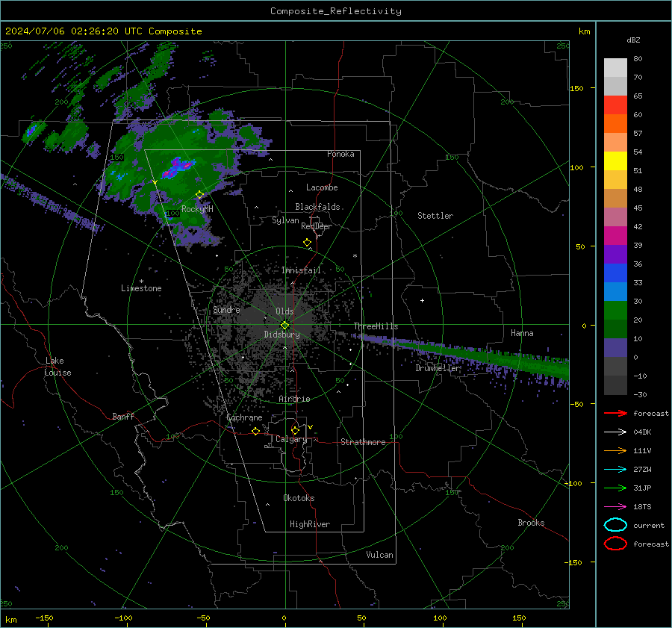Click the bright yellow swatch in dBZ legend

615,161
